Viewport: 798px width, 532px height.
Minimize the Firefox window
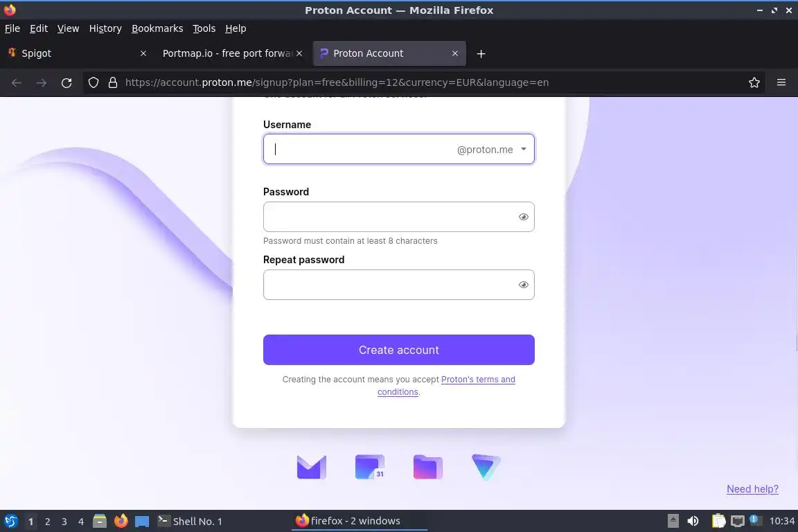tap(760, 10)
